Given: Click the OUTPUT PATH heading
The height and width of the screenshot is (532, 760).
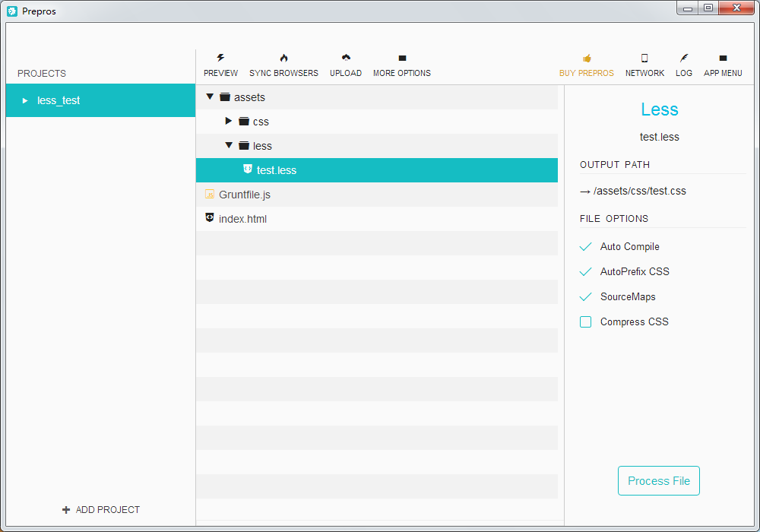Looking at the screenshot, I should coord(615,165).
